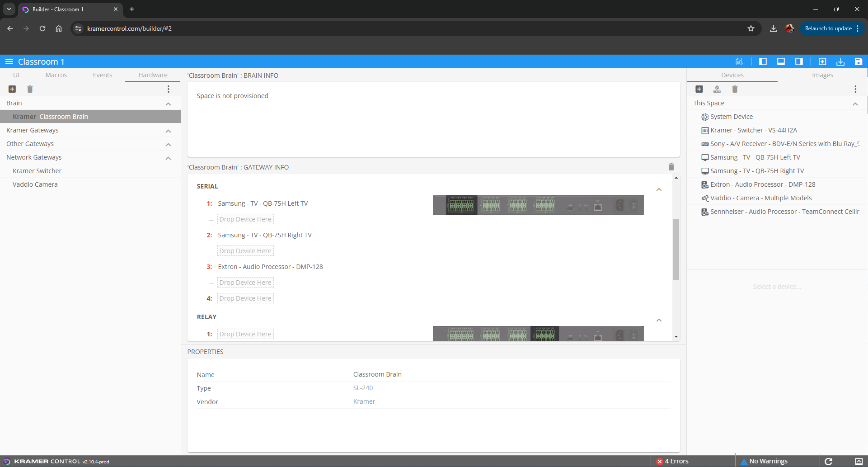This screenshot has height=467, width=868.
Task: Collapse the RELAY ports section
Action: tap(659, 320)
